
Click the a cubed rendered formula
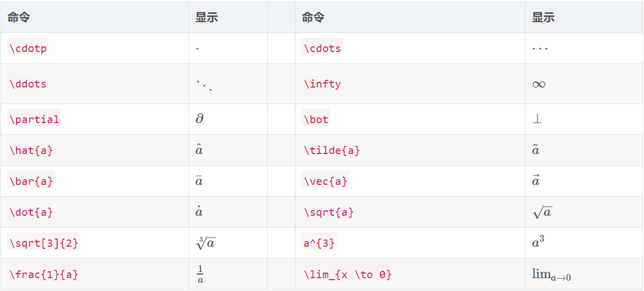coord(538,242)
